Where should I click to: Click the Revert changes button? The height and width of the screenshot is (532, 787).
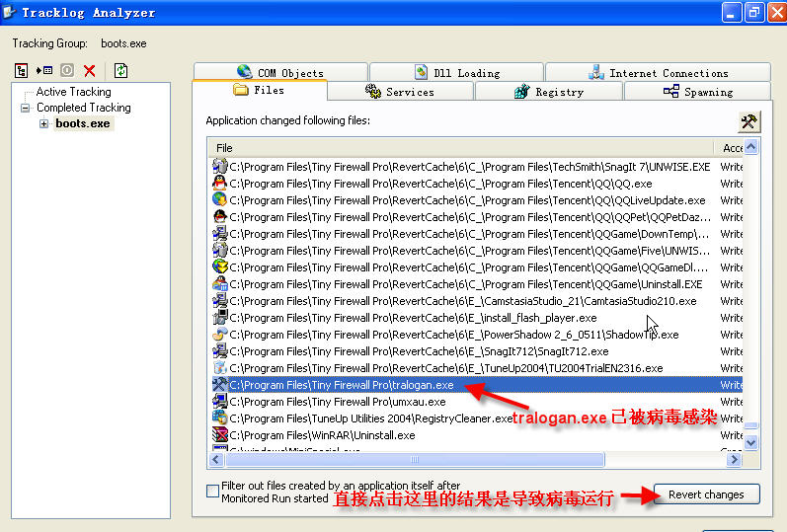tap(707, 494)
